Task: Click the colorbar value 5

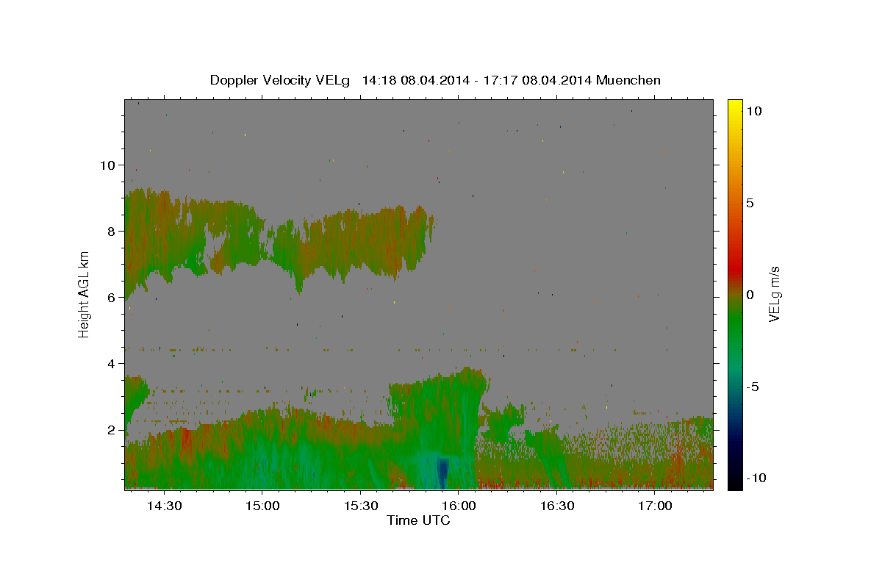Action: 750,203
